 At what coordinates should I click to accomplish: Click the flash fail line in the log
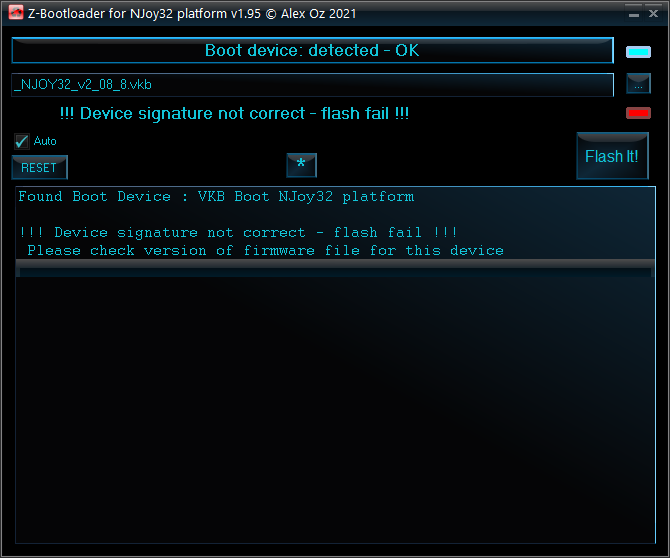click(x=238, y=232)
